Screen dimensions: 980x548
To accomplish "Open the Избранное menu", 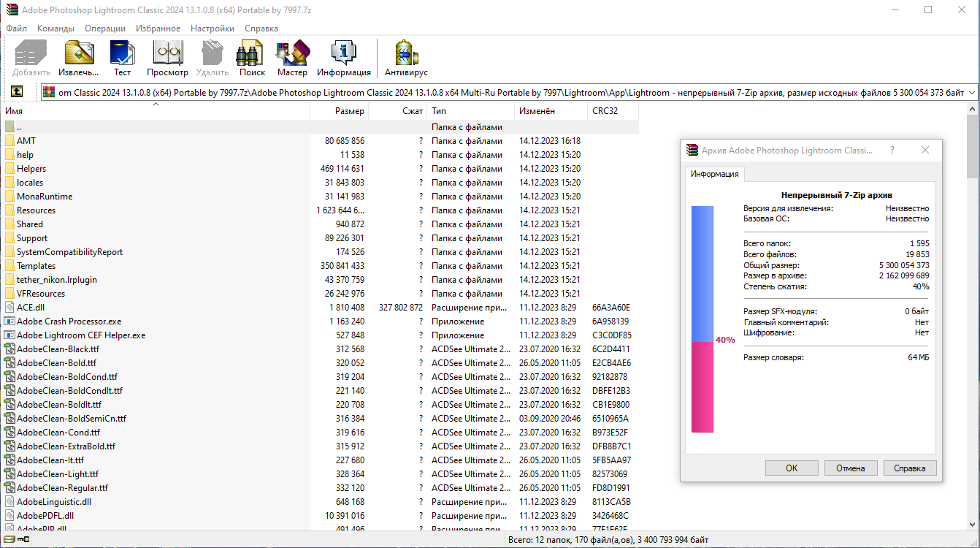I will tap(158, 28).
